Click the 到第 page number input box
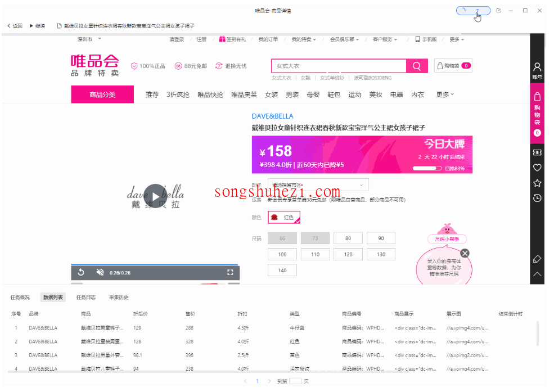 (295, 381)
